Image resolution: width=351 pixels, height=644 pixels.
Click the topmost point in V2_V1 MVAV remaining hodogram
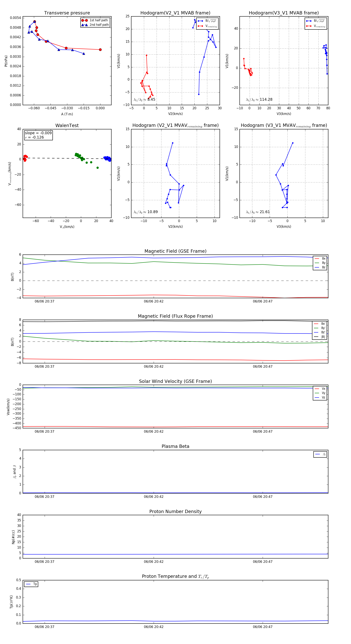click(x=173, y=143)
